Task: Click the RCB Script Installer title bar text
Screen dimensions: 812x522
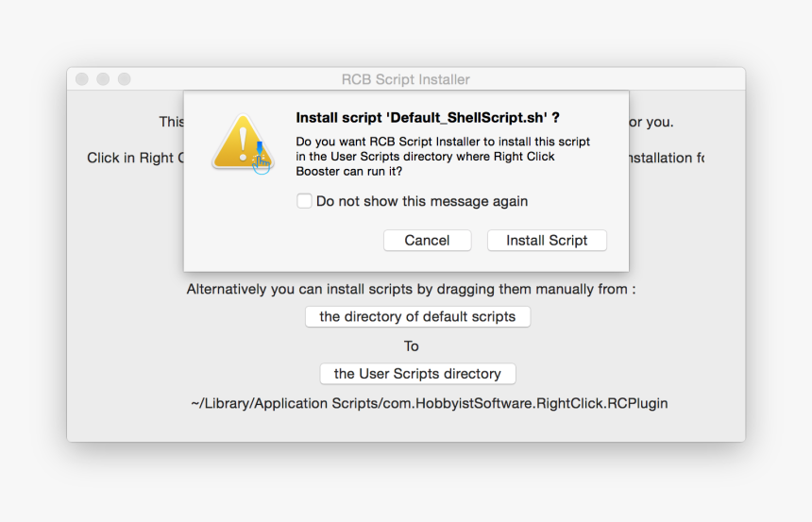Action: 405,80
